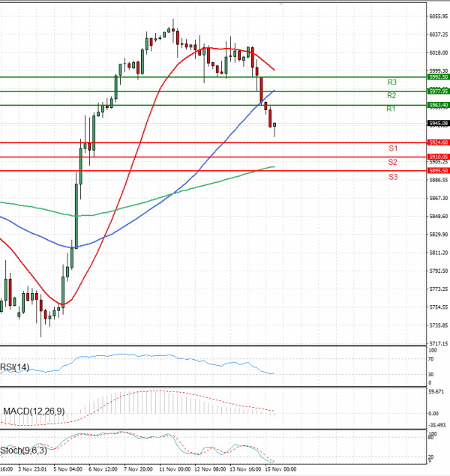The width and height of the screenshot is (450, 476).
Task: Click the 5867.30 price axis value
Action: pos(439,198)
